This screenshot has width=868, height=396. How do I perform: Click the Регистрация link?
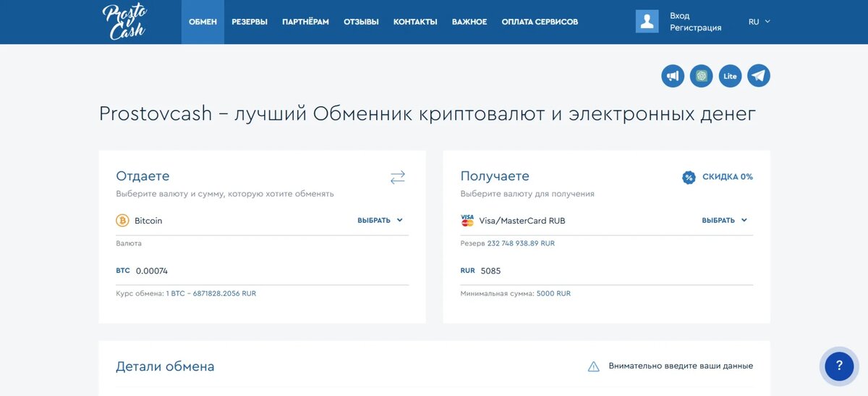pos(696,28)
